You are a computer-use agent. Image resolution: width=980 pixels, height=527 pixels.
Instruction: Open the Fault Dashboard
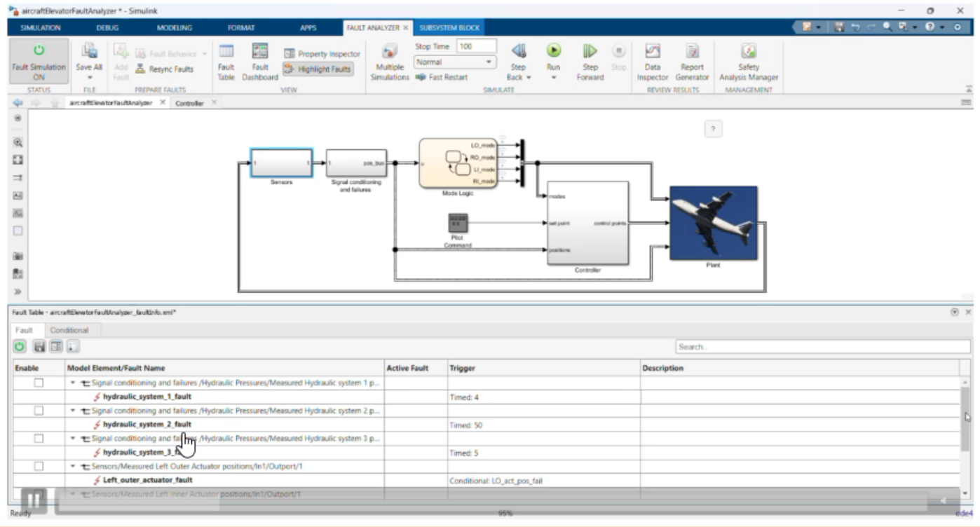pos(260,52)
